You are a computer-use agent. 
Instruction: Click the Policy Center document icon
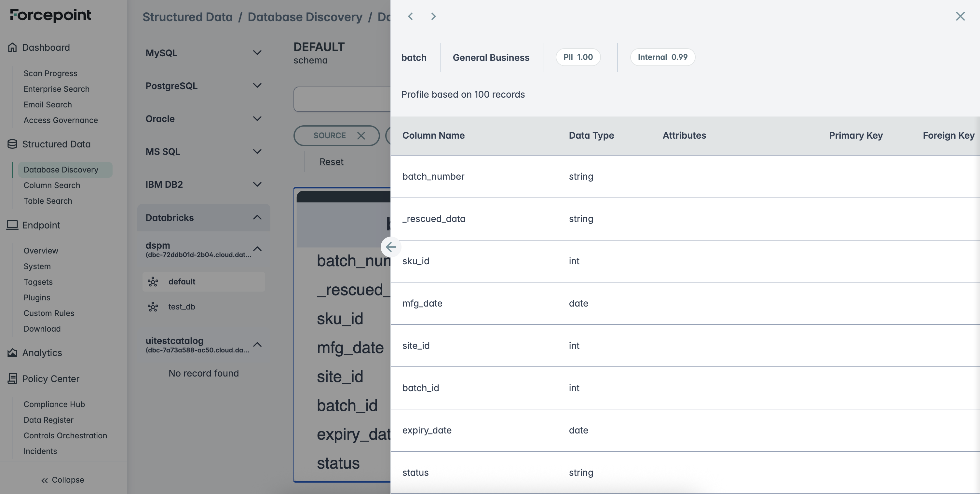[12, 379]
